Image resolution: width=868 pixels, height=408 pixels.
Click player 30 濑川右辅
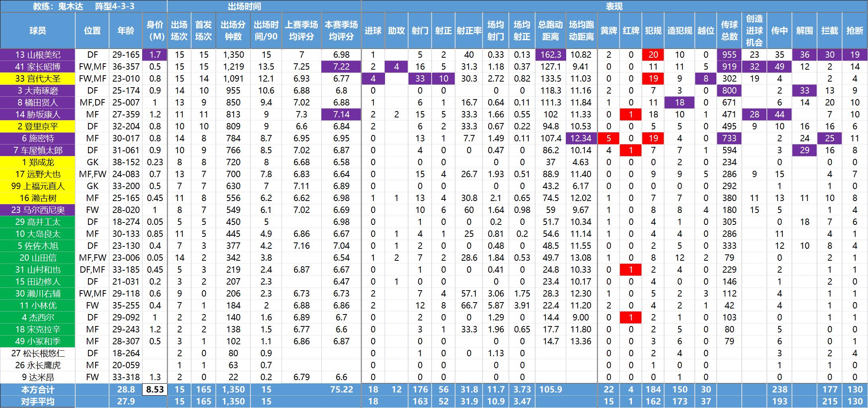pyautogui.click(x=38, y=293)
